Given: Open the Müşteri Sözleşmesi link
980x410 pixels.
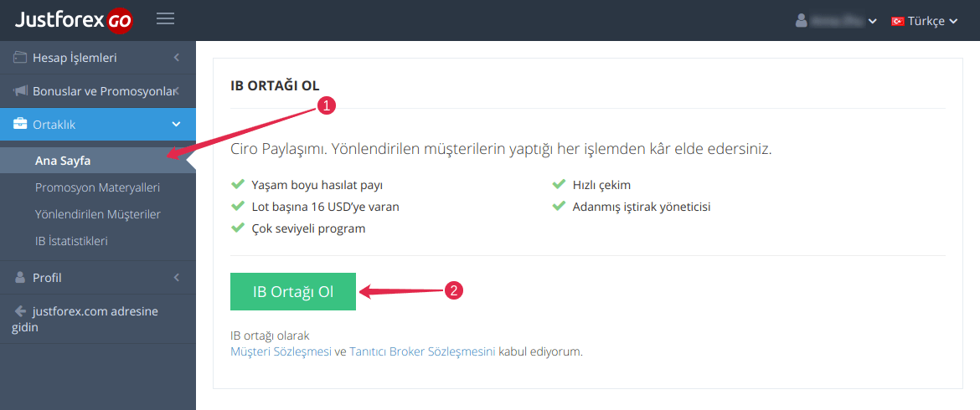Looking at the screenshot, I should tap(281, 351).
